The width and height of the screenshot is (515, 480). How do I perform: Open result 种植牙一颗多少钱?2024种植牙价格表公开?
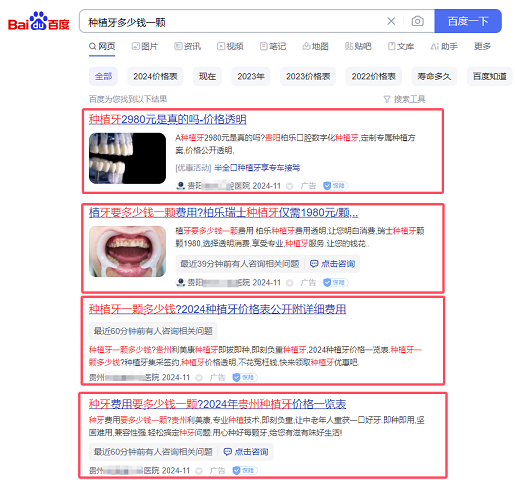(x=217, y=309)
